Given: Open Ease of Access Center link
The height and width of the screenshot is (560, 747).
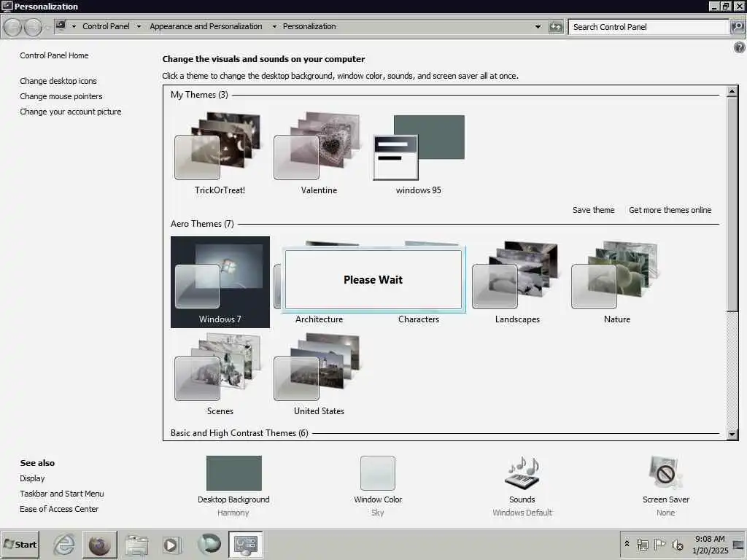Looking at the screenshot, I should tap(59, 508).
